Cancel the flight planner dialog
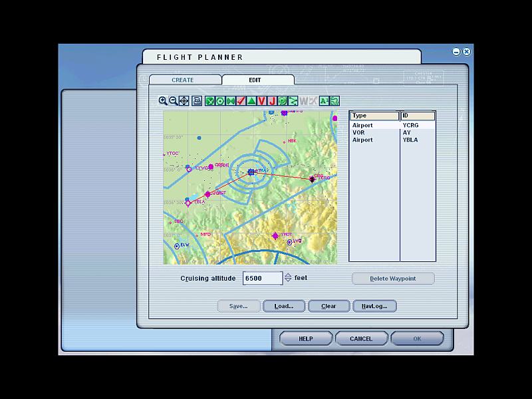The width and height of the screenshot is (532, 399). (x=361, y=338)
